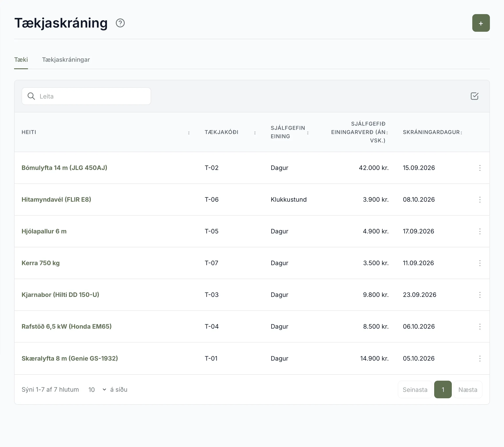Click the 23.09.2026 date cell
This screenshot has width=504, height=447.
(419, 295)
